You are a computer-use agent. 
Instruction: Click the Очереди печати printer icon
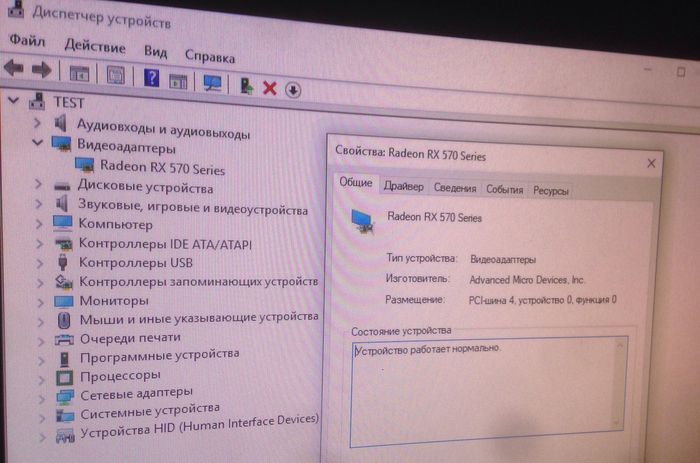(64, 340)
